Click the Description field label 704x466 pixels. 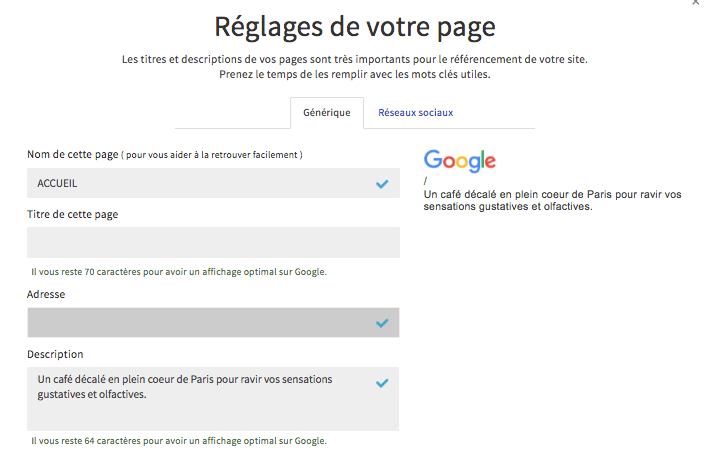[x=55, y=354]
